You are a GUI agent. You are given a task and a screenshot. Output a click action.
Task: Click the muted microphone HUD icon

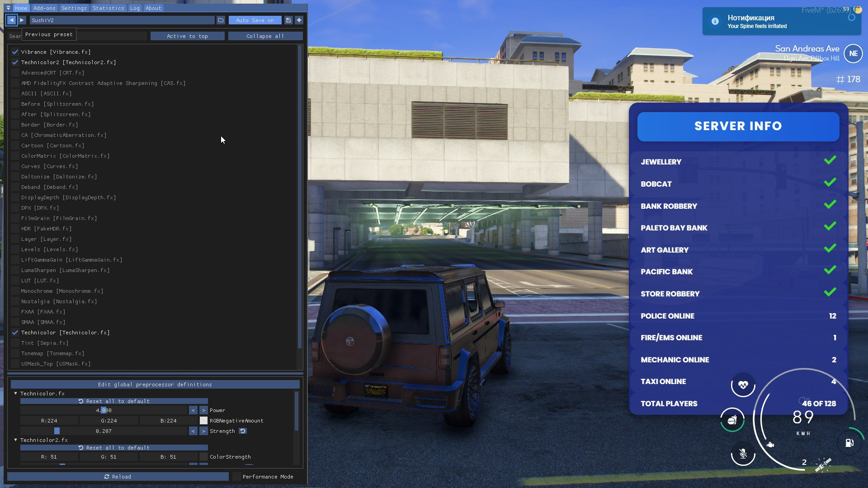pos(743,454)
